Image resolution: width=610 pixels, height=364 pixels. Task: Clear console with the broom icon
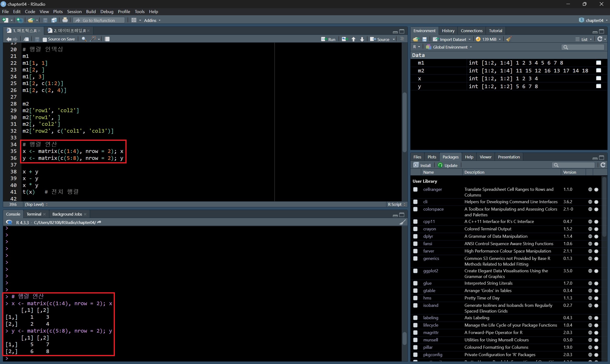[x=402, y=222]
